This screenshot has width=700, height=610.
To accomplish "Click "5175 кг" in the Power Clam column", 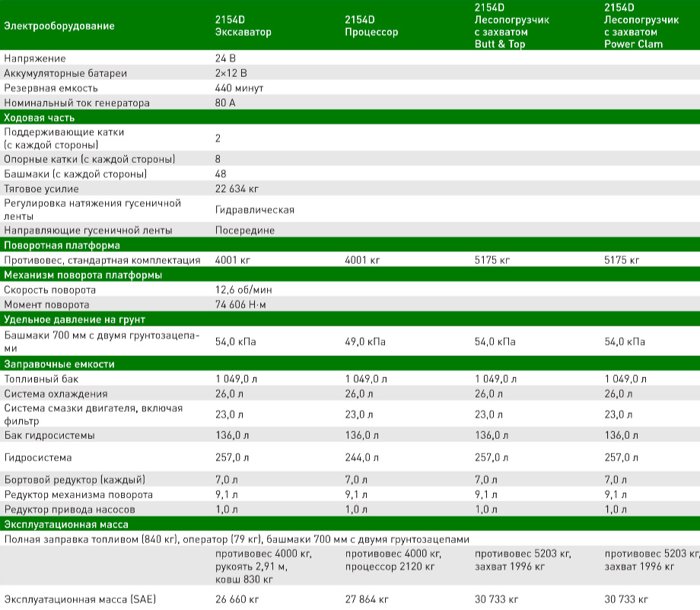I will (x=622, y=260).
